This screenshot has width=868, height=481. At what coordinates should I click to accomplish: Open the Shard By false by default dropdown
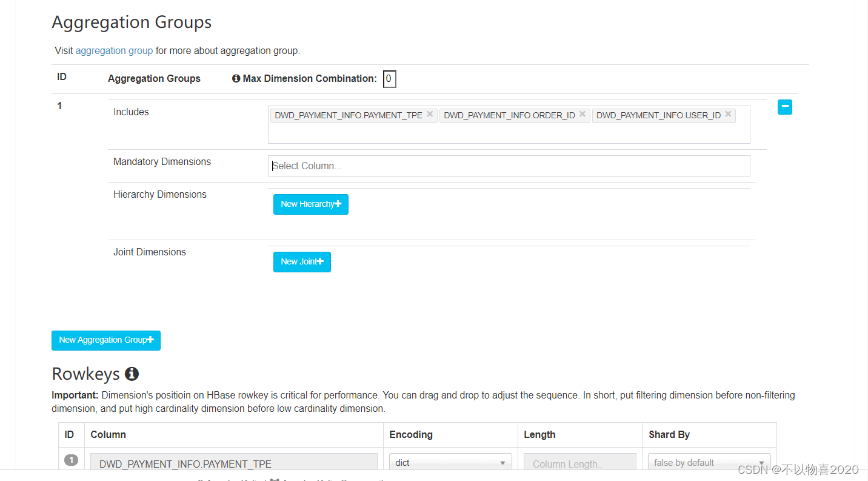[709, 463]
